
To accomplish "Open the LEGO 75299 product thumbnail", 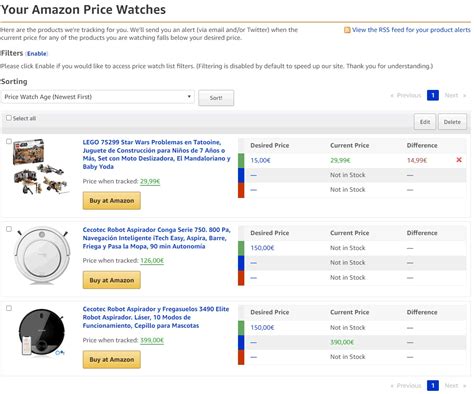I will pos(41,167).
